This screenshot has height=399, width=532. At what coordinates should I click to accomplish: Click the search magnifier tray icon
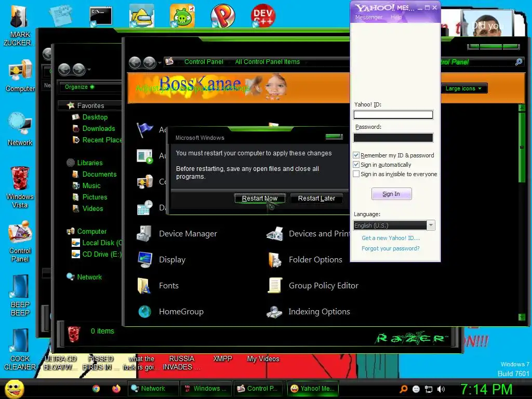click(403, 389)
